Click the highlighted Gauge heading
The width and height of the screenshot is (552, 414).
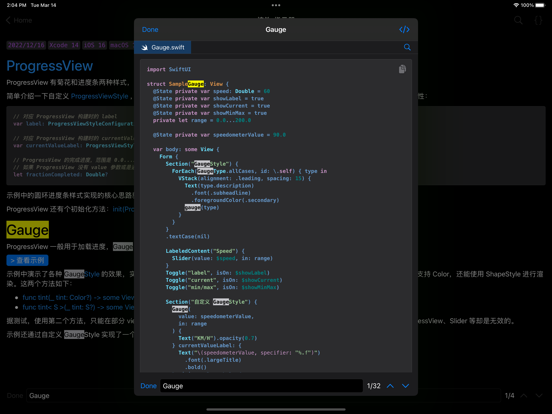[x=27, y=230]
